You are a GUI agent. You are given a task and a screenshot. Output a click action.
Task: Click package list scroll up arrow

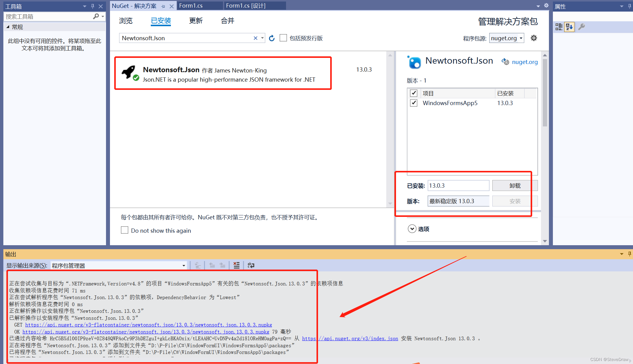[x=390, y=55]
